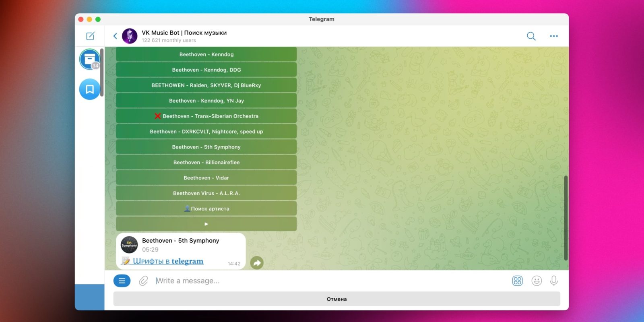Image resolution: width=644 pixels, height=322 pixels.
Task: Click the VK Music Bot avatar
Action: pos(130,36)
